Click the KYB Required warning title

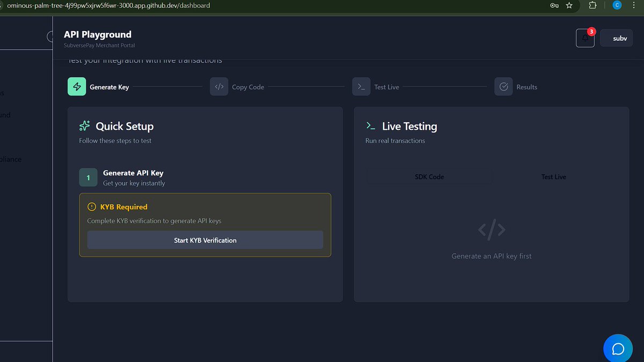click(x=124, y=206)
